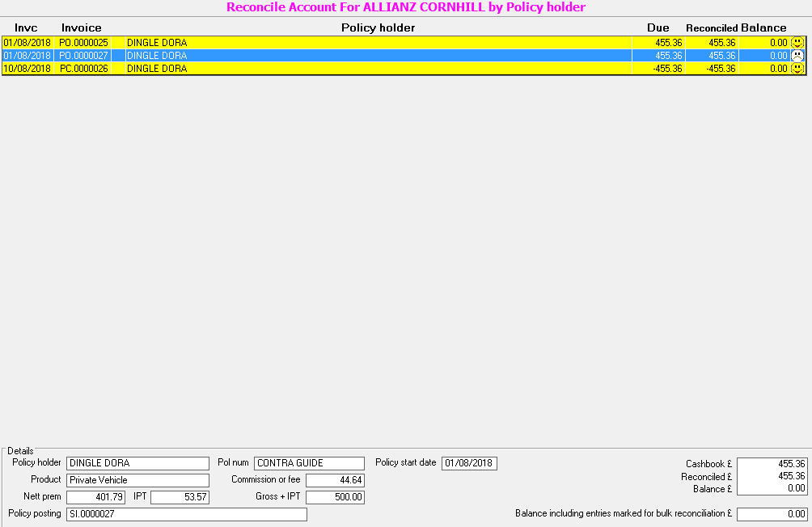The image size is (812, 527).
Task: Click the Policy holder column header
Action: click(378, 28)
